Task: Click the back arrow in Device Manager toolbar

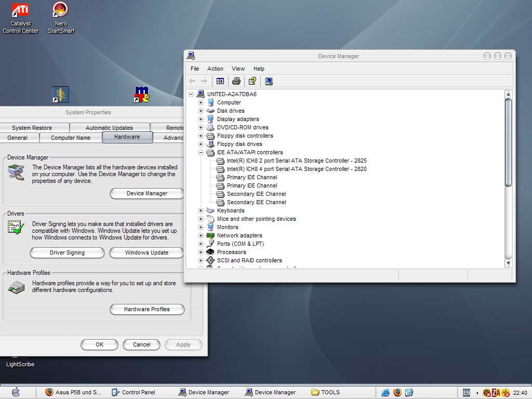Action: 192,81
